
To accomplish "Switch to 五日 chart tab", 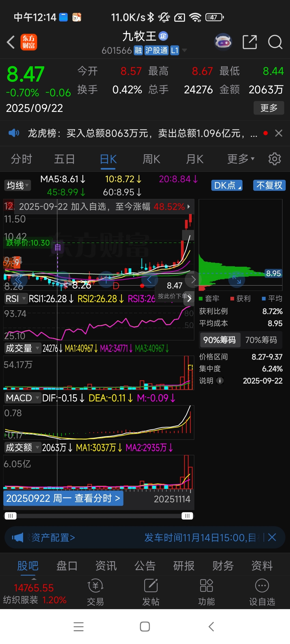I will coord(64,159).
